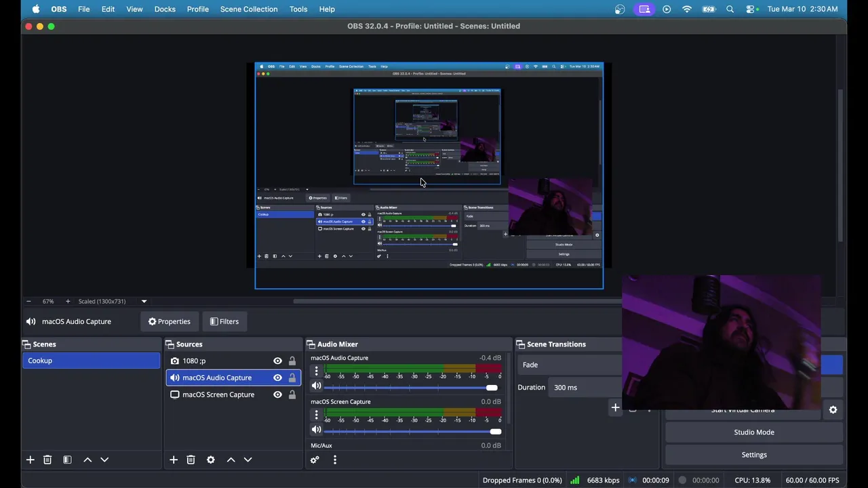Delete selected scene with trash icon
The height and width of the screenshot is (488, 868).
click(47, 460)
